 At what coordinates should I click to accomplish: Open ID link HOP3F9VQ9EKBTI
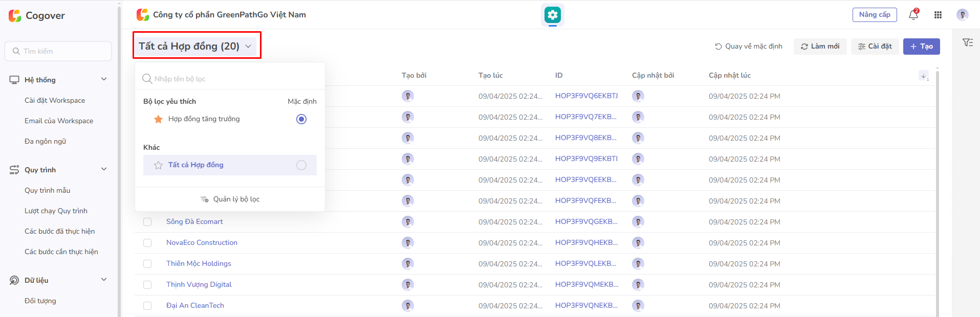coord(586,159)
